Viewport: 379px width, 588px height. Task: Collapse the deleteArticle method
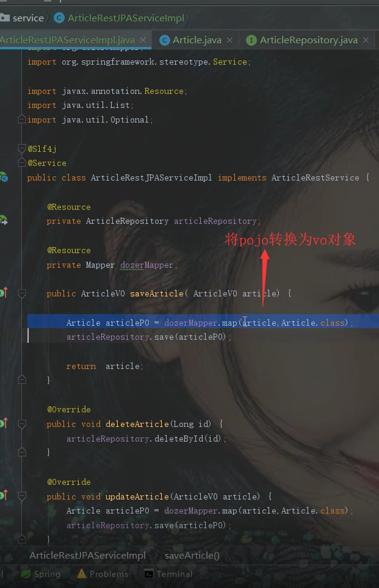point(22,424)
